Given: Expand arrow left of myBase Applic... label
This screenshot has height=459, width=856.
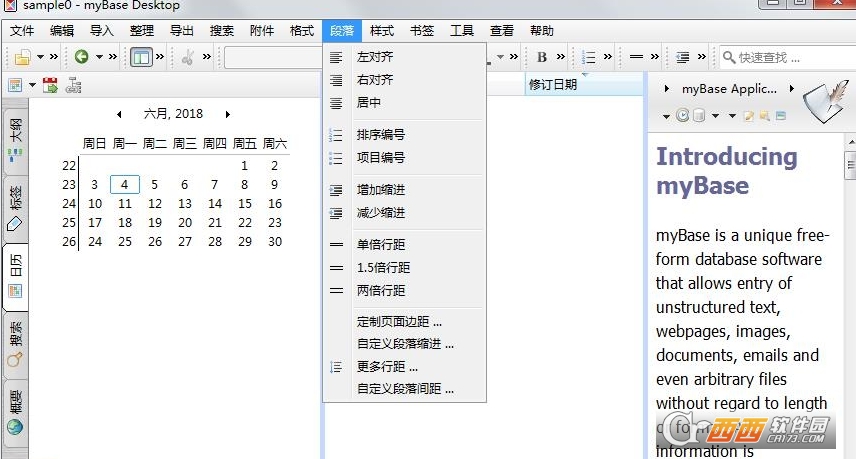Looking at the screenshot, I should pyautogui.click(x=667, y=88).
